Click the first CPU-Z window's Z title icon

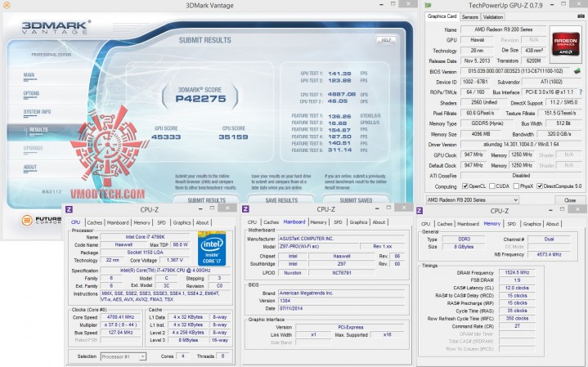point(69,209)
